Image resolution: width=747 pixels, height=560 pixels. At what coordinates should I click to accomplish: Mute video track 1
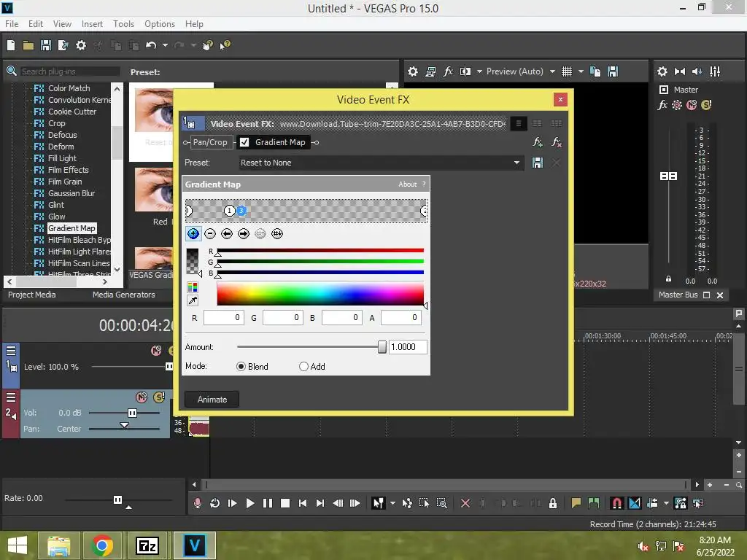[156, 351]
